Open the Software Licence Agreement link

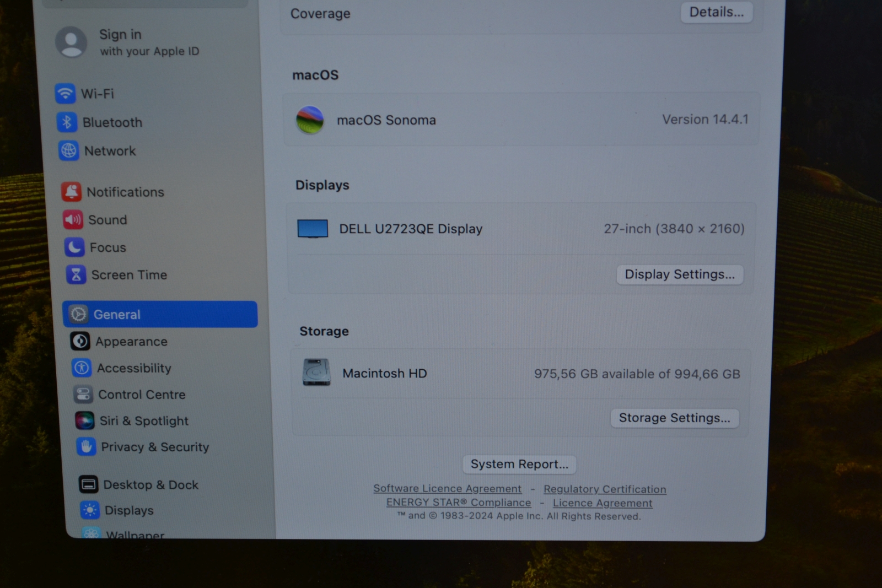[x=447, y=488]
